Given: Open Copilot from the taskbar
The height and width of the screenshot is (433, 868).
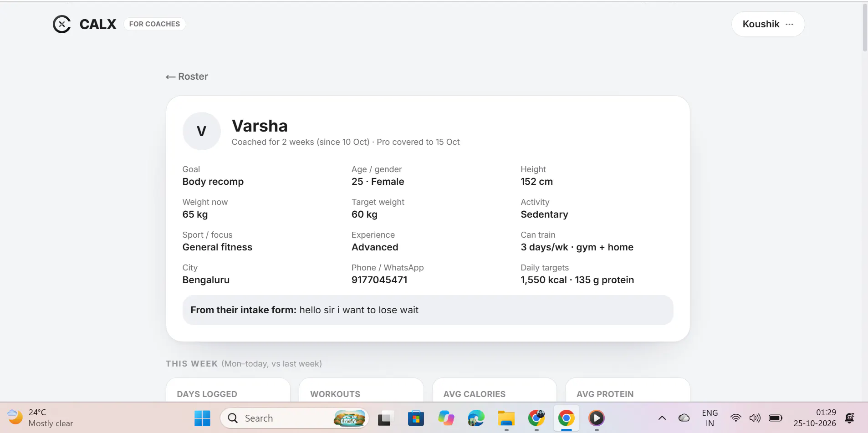Looking at the screenshot, I should (x=446, y=418).
